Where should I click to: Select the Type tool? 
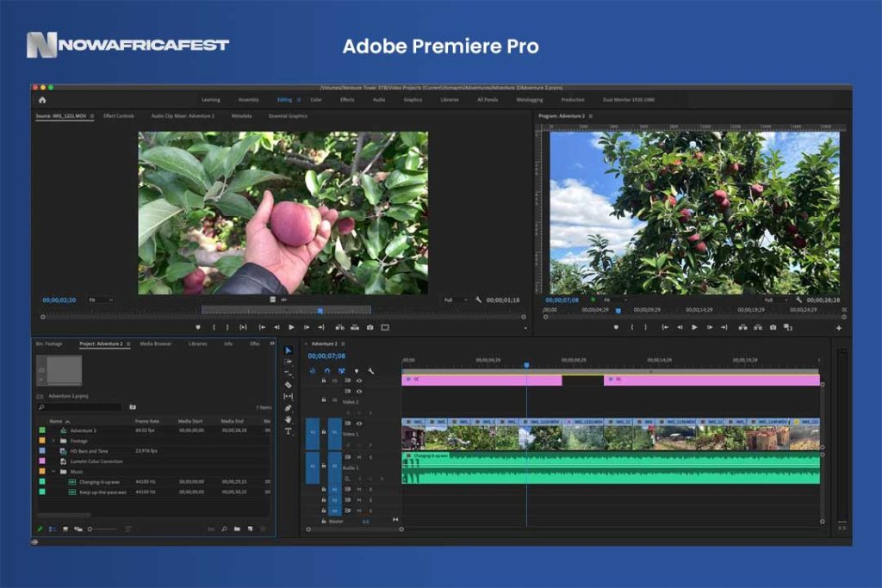[288, 431]
